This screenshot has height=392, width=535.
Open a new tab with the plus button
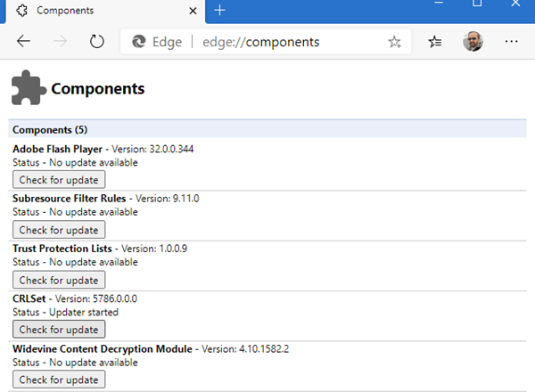(220, 10)
